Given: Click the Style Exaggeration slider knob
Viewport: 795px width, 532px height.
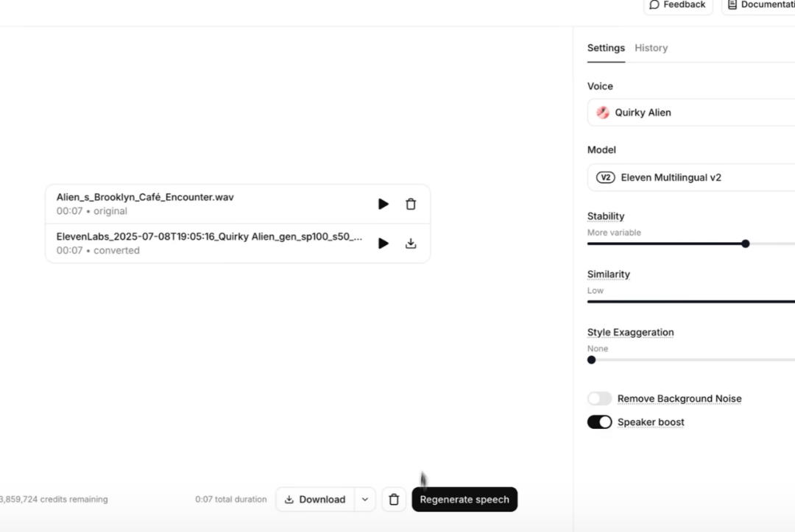Looking at the screenshot, I should [x=591, y=360].
